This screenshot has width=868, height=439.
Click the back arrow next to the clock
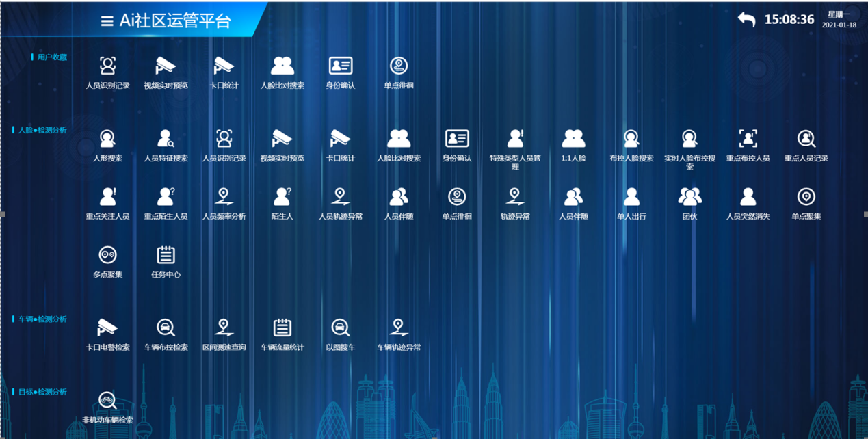(x=746, y=20)
